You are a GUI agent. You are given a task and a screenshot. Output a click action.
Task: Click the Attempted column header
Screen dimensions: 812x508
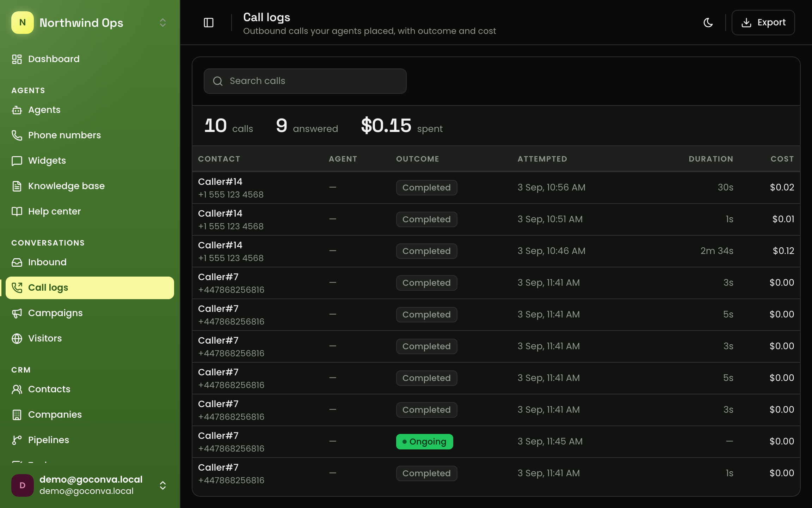tap(542, 159)
